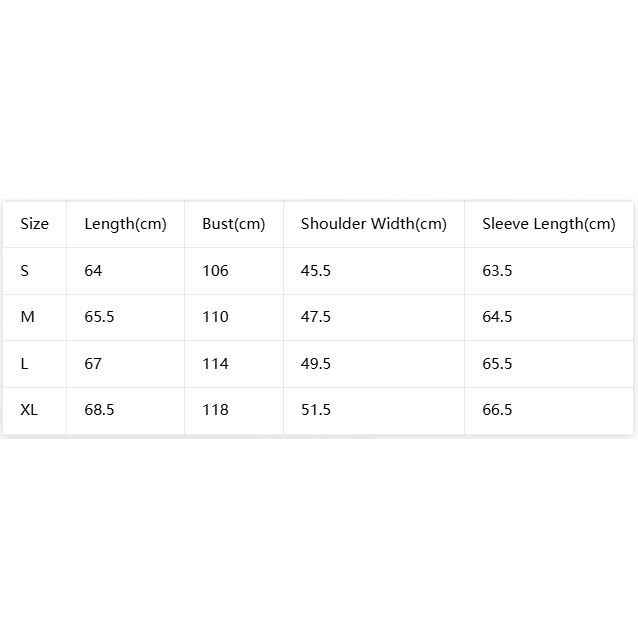Click the XL size row label
The image size is (638, 638).
pyautogui.click(x=29, y=409)
